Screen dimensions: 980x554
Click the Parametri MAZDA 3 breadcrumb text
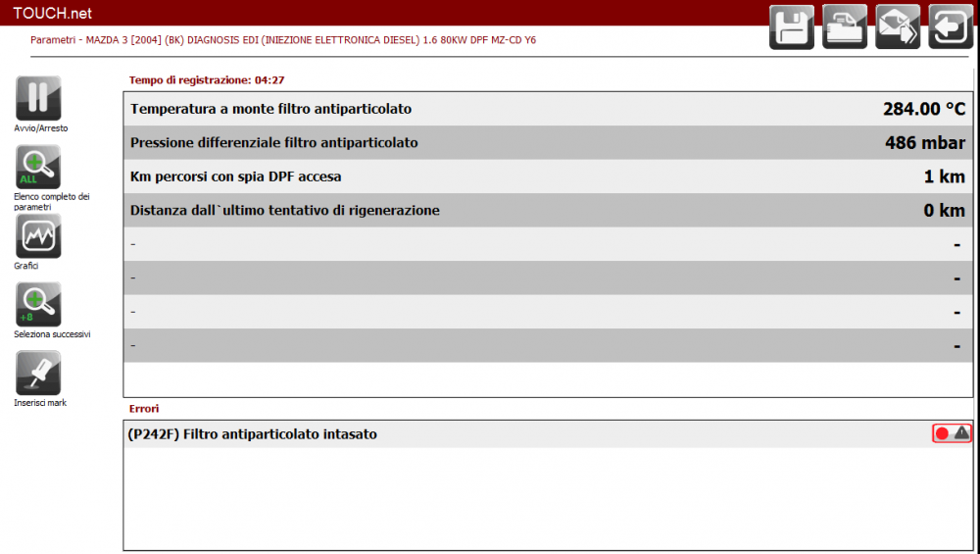pos(283,40)
